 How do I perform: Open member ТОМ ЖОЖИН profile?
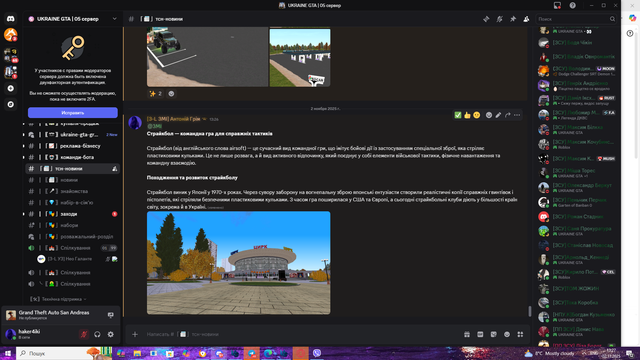pos(577,289)
